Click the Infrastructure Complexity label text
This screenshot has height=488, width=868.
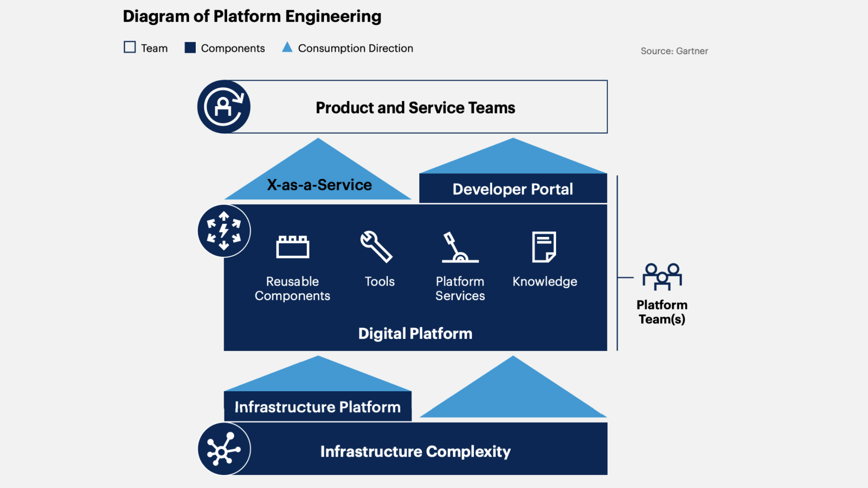[415, 451]
